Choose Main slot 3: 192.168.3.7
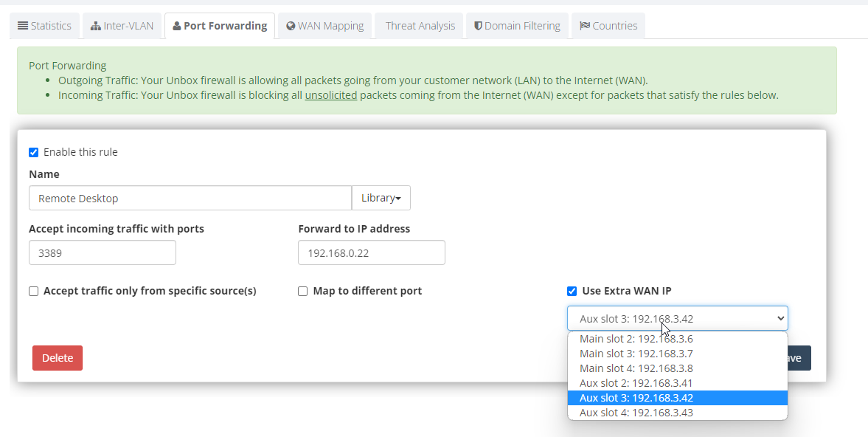Viewport: 868px width, 437px height. [x=677, y=354]
